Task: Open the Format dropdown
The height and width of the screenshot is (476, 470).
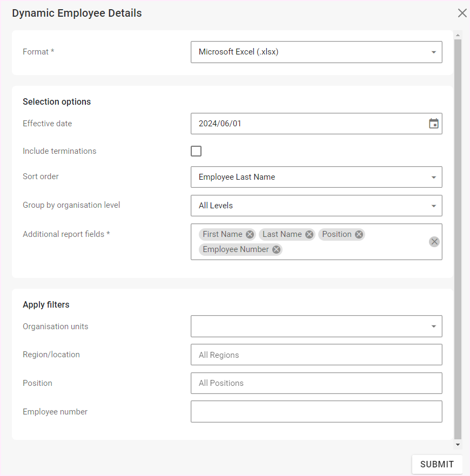Action: point(316,52)
